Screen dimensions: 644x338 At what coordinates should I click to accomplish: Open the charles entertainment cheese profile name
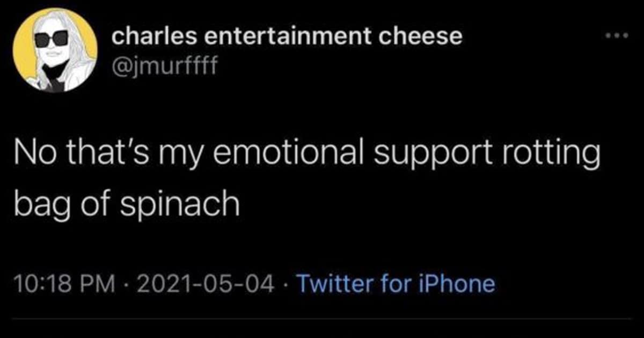click(287, 36)
